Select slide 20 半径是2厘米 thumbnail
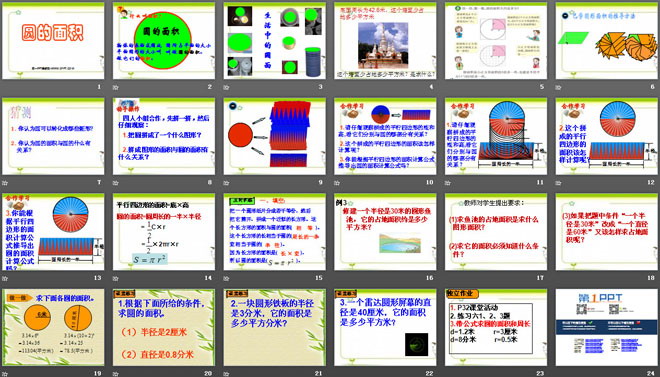Image resolution: width=660 pixels, height=377 pixels. (x=164, y=327)
